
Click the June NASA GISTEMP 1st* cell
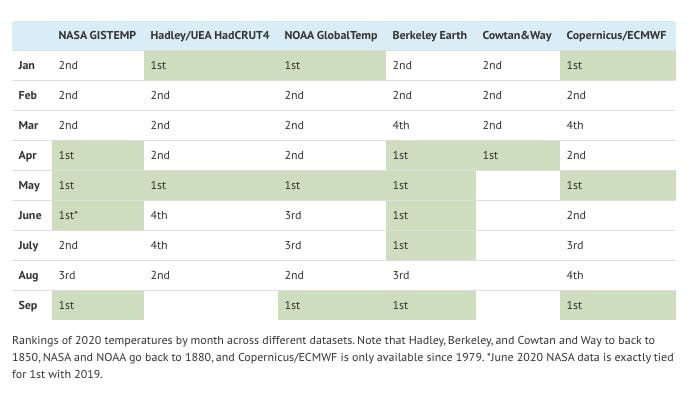point(98,215)
